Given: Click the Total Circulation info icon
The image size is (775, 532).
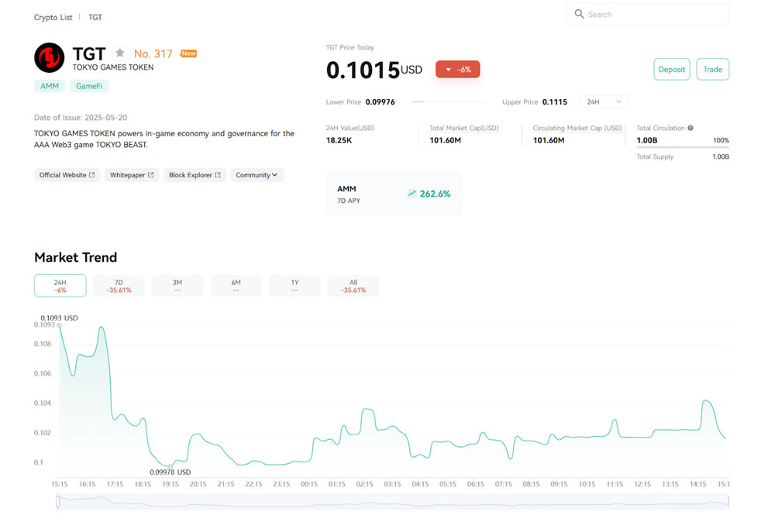Looking at the screenshot, I should 691,128.
